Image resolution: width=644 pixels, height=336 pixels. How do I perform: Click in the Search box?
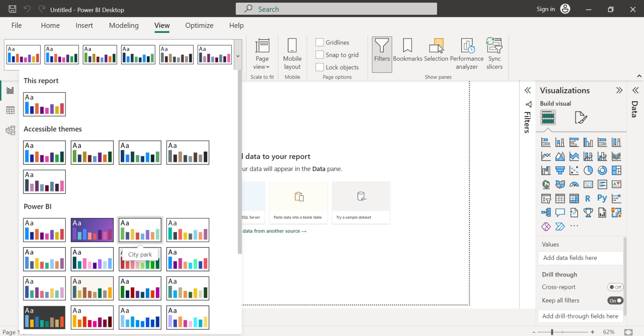336,9
